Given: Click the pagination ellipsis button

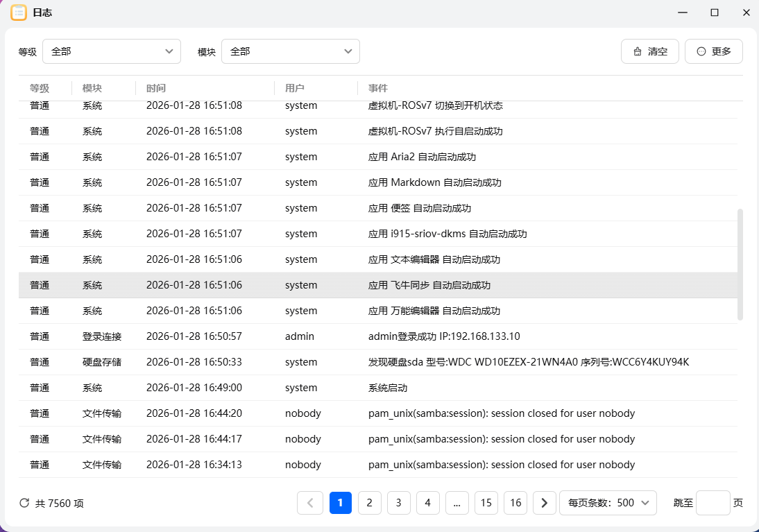Looking at the screenshot, I should 457,503.
